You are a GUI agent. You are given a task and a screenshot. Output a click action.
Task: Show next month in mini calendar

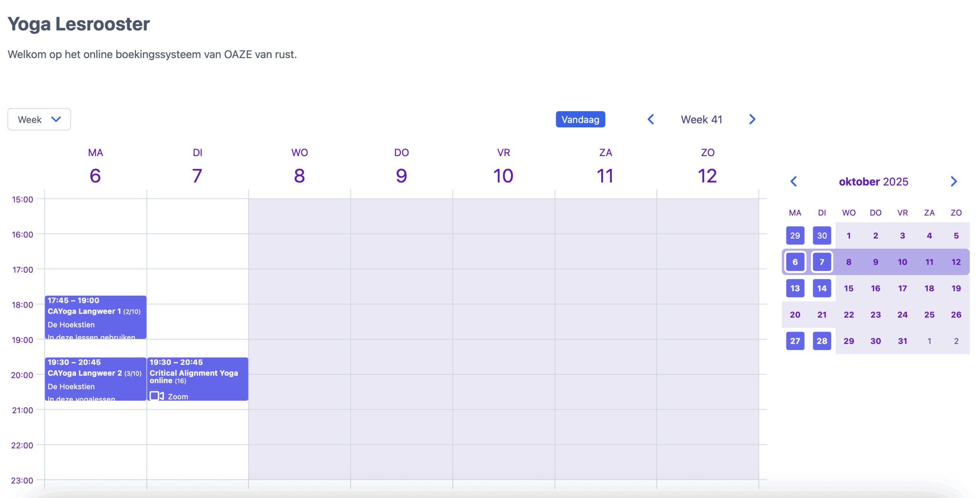point(953,181)
